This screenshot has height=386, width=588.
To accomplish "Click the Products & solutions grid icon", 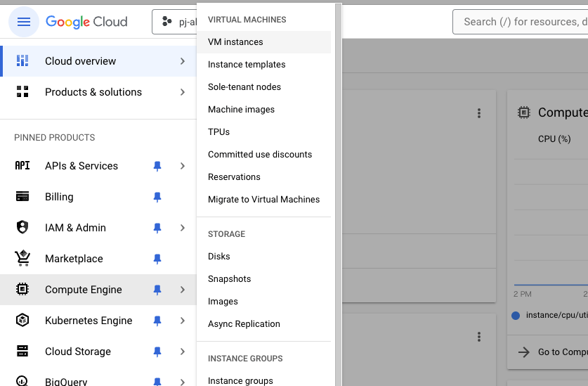I will [22, 91].
